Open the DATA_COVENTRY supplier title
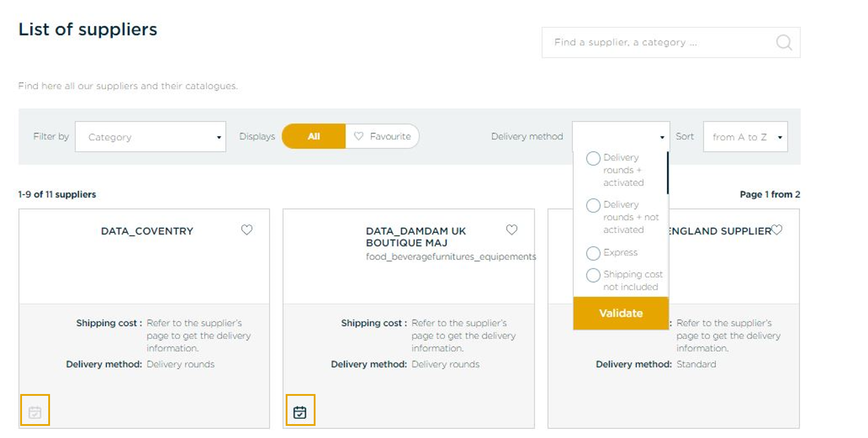This screenshot has width=868, height=438. [x=147, y=231]
